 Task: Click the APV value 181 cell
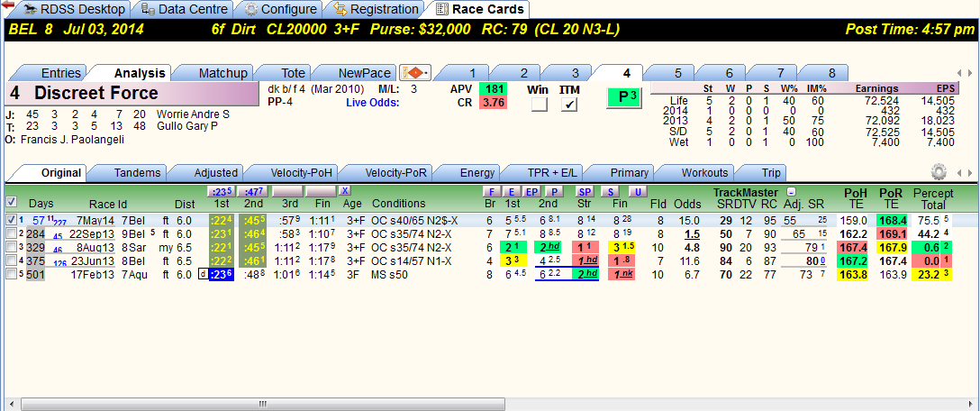493,89
